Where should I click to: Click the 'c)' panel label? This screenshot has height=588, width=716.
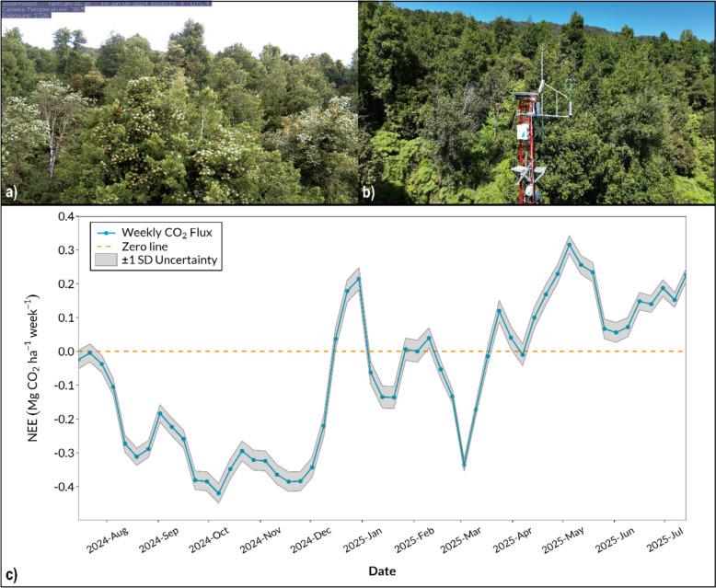tap(11, 575)
